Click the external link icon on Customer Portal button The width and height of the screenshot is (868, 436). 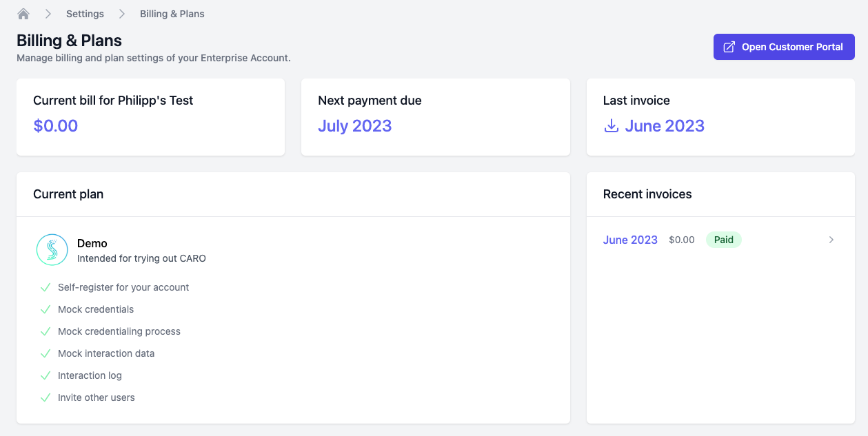click(727, 46)
